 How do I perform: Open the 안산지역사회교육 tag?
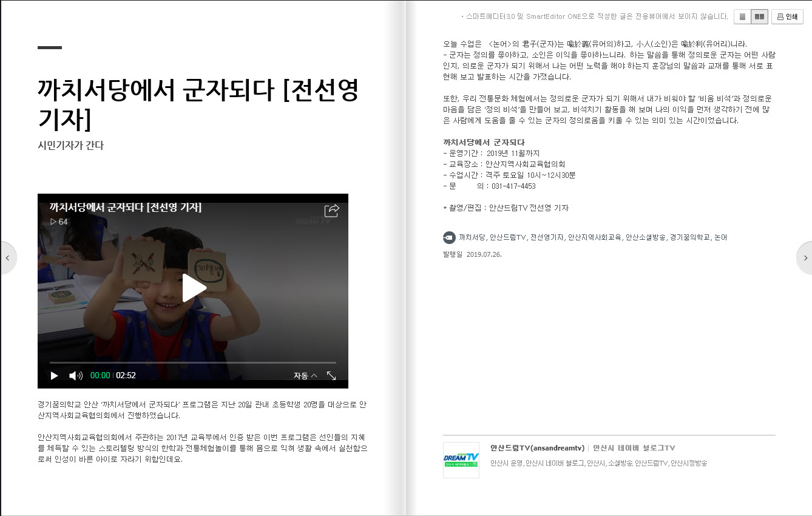[595, 237]
